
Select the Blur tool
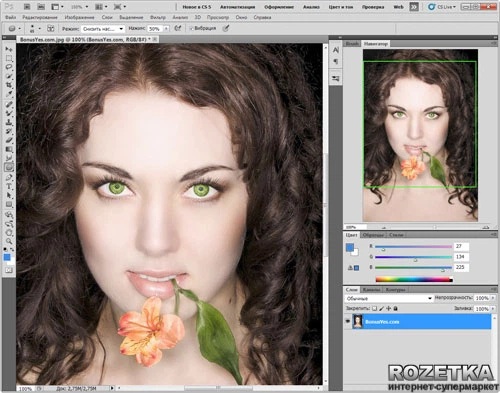coord(9,158)
